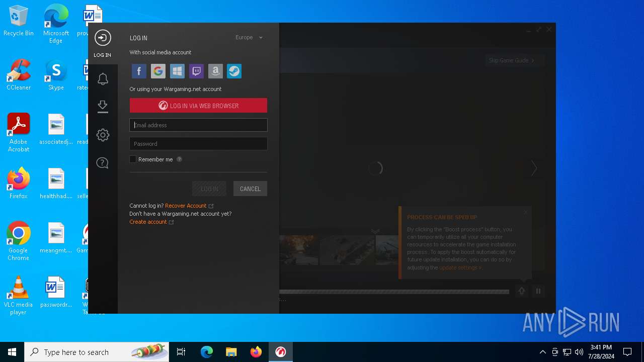This screenshot has width=644, height=362.
Task: Close the Process Can Be Sped Up tip
Action: (526, 212)
